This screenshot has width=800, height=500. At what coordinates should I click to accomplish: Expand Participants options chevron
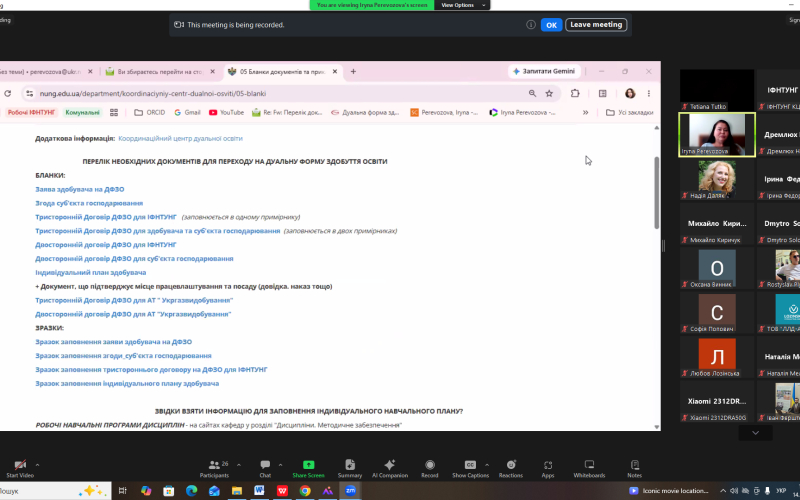pyautogui.click(x=239, y=465)
